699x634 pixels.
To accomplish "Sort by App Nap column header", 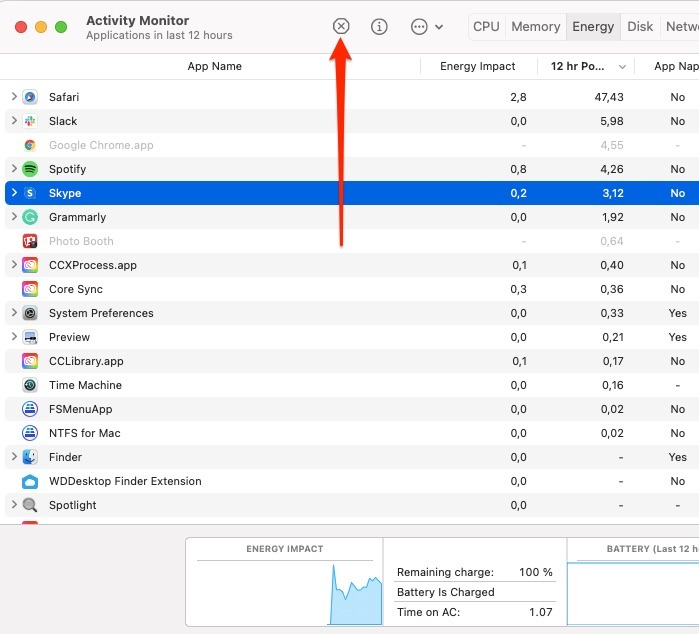I will pos(676,66).
